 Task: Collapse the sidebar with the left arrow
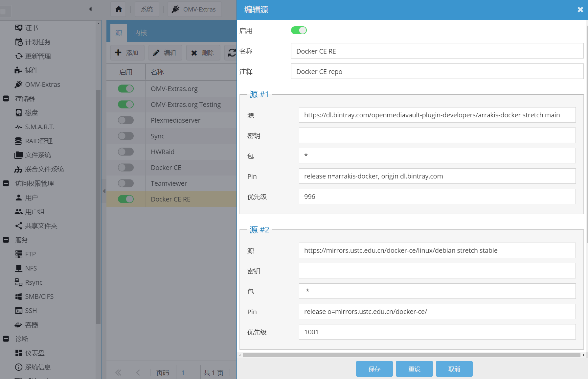click(90, 9)
